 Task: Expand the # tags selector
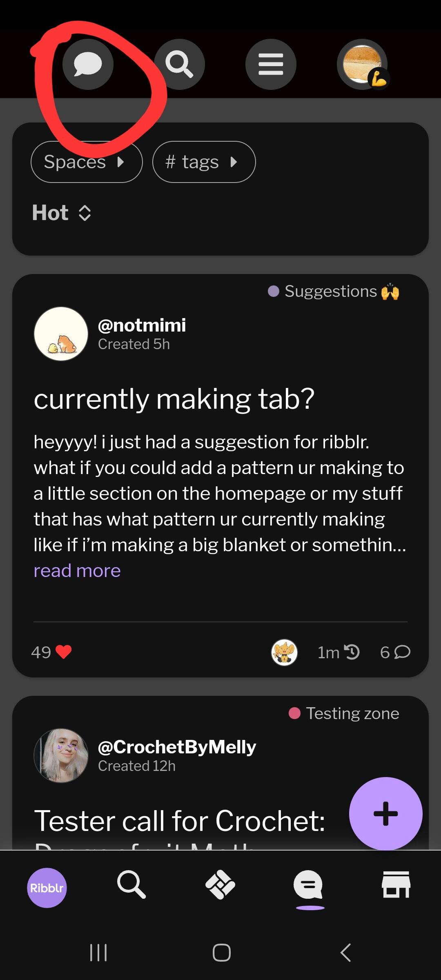(x=204, y=162)
